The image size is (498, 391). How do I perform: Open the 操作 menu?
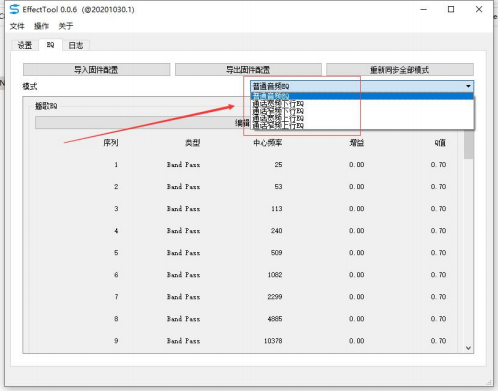click(x=41, y=26)
